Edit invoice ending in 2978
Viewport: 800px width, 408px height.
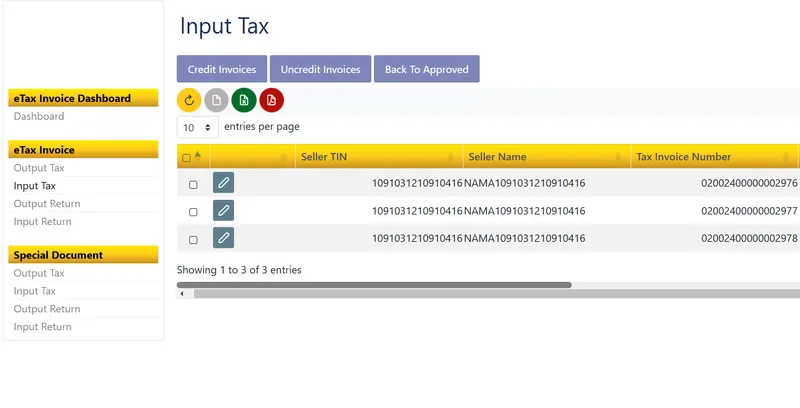(x=223, y=238)
